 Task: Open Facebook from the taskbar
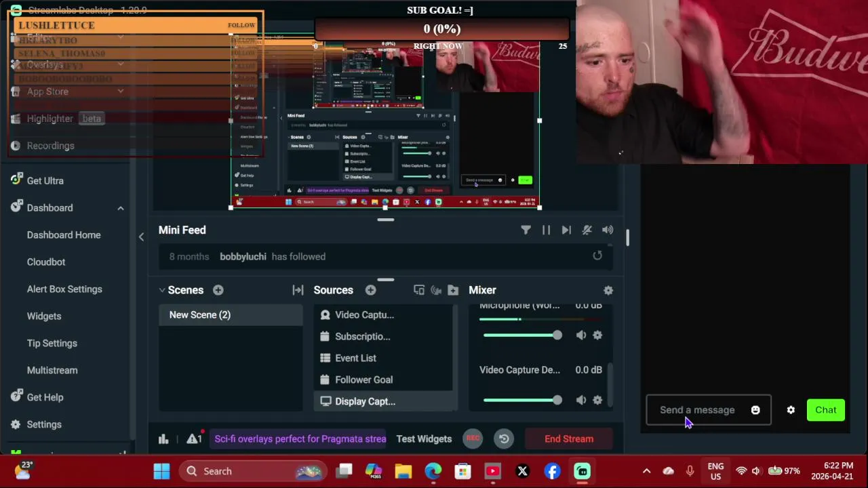[553, 471]
